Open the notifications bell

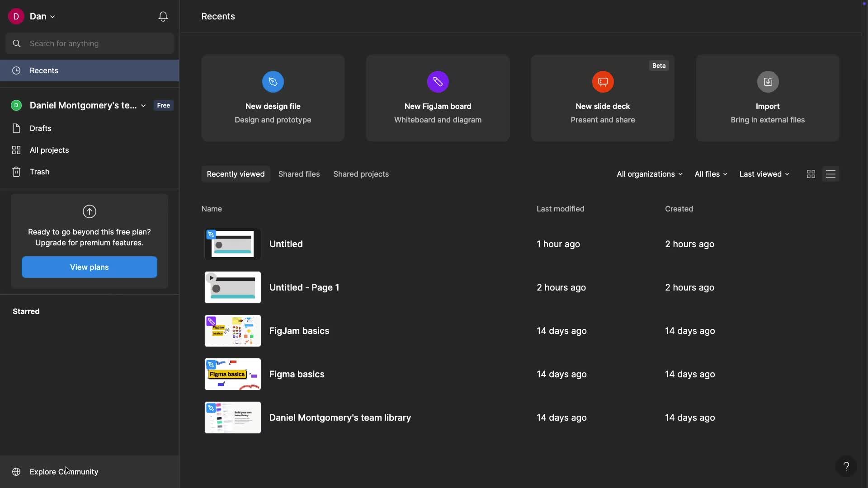tap(163, 17)
